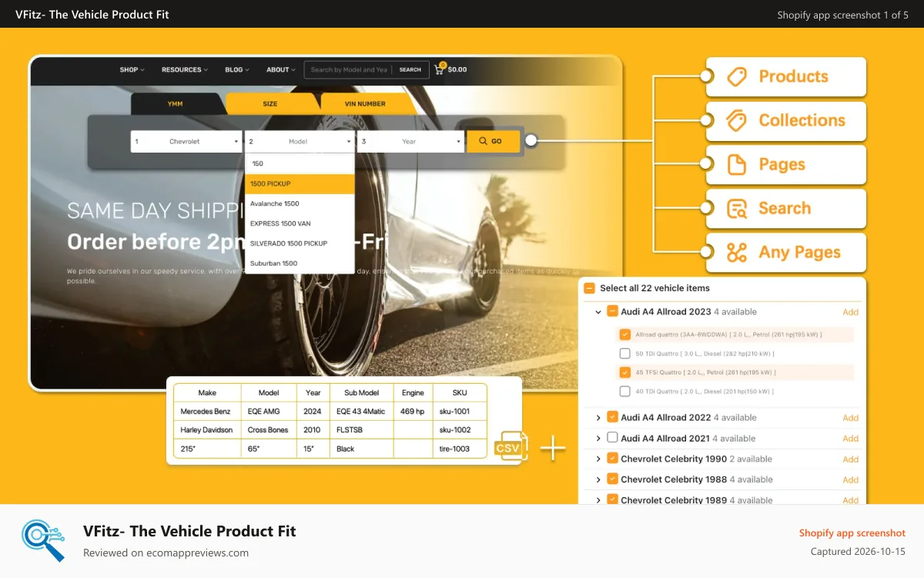Viewport: 924px width, 578px height.
Task: Uncheck Audi A4 Allroad 2022 checkbox
Action: pyautogui.click(x=612, y=417)
